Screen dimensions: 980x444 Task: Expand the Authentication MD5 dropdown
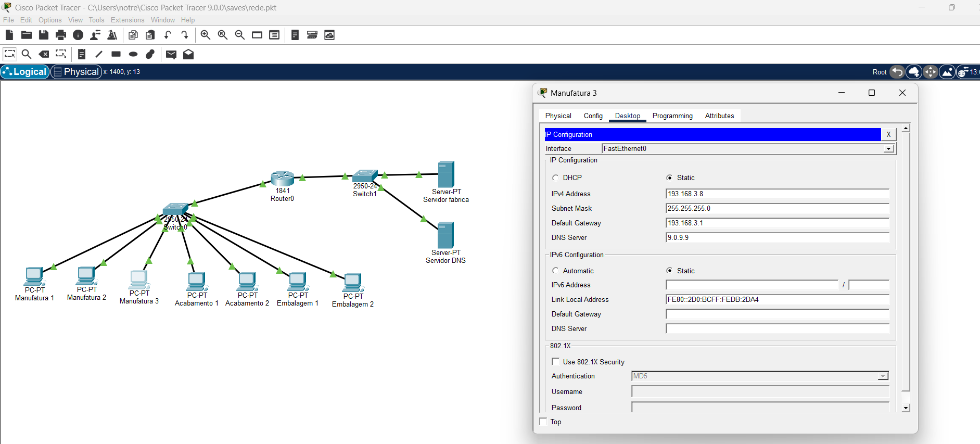tap(883, 376)
